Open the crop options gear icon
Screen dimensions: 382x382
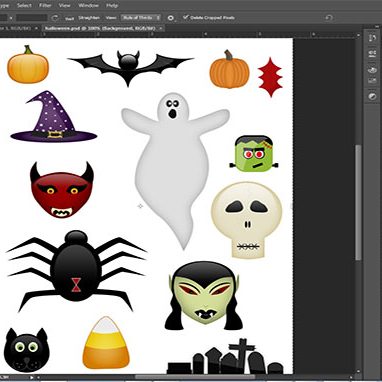pos(171,18)
